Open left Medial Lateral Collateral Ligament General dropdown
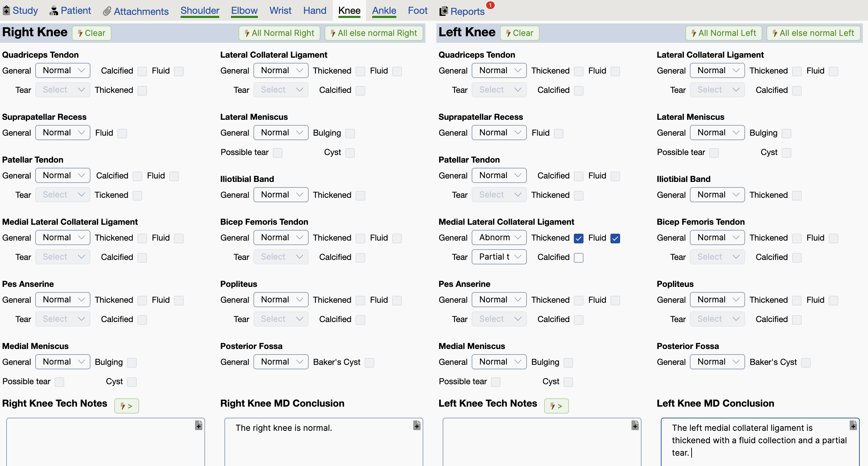This screenshot has height=466, width=868. tap(499, 237)
